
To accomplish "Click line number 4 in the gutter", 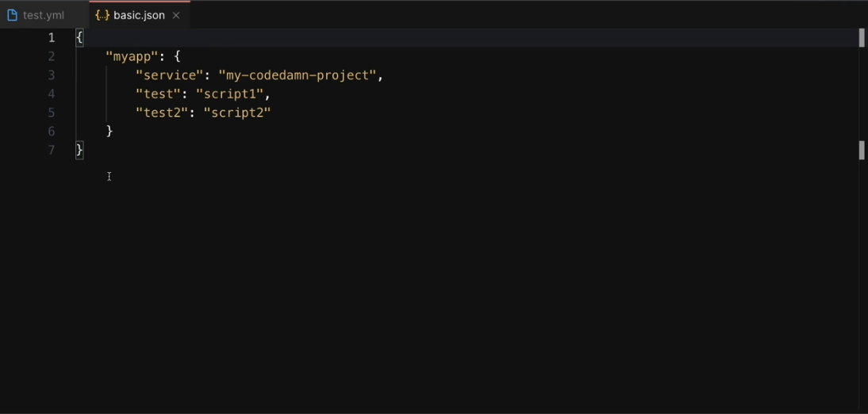I will pos(52,94).
